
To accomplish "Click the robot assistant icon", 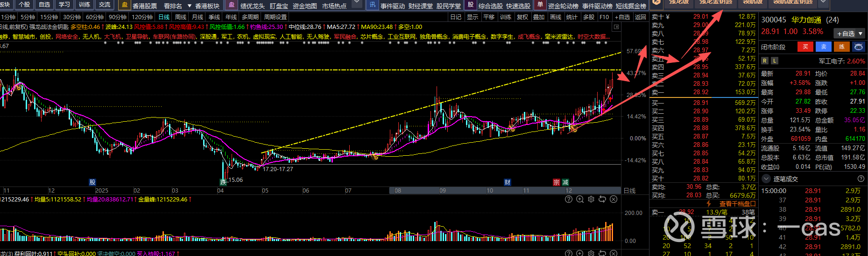I will click(x=858, y=47).
